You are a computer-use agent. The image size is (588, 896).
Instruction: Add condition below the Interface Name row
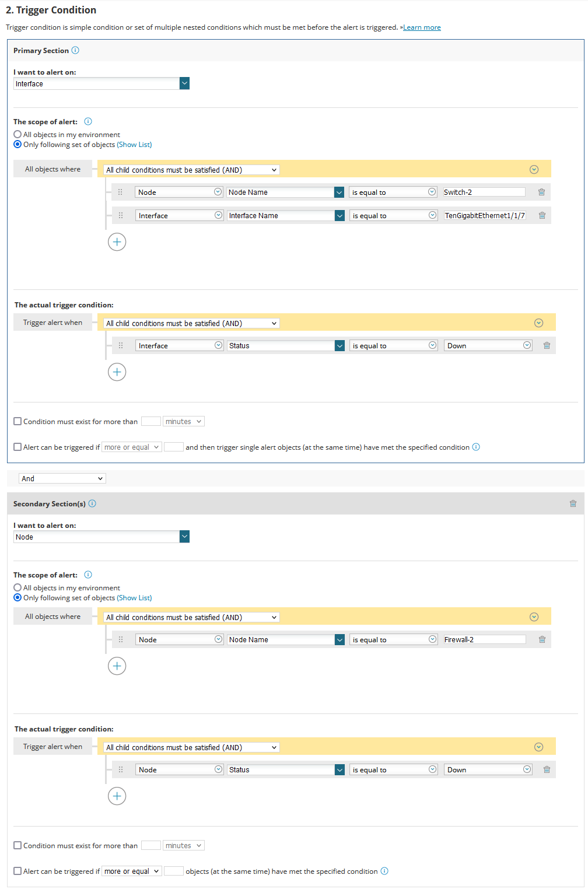(117, 242)
